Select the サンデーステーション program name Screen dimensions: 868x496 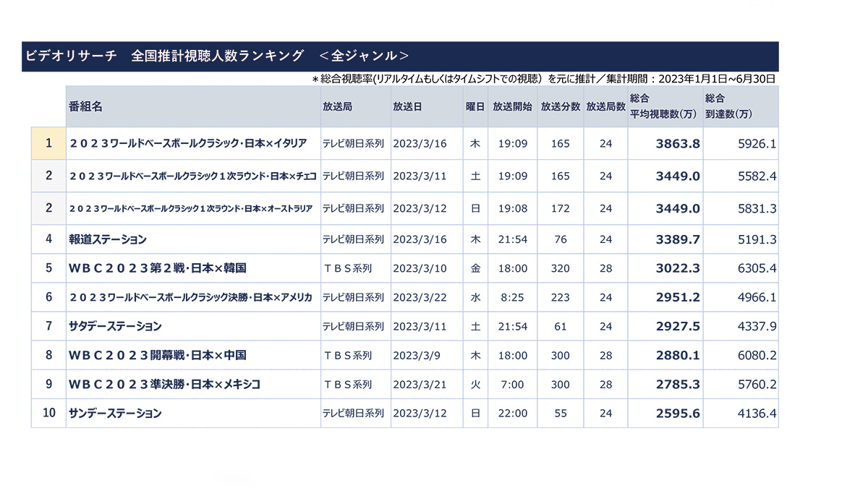tap(115, 414)
